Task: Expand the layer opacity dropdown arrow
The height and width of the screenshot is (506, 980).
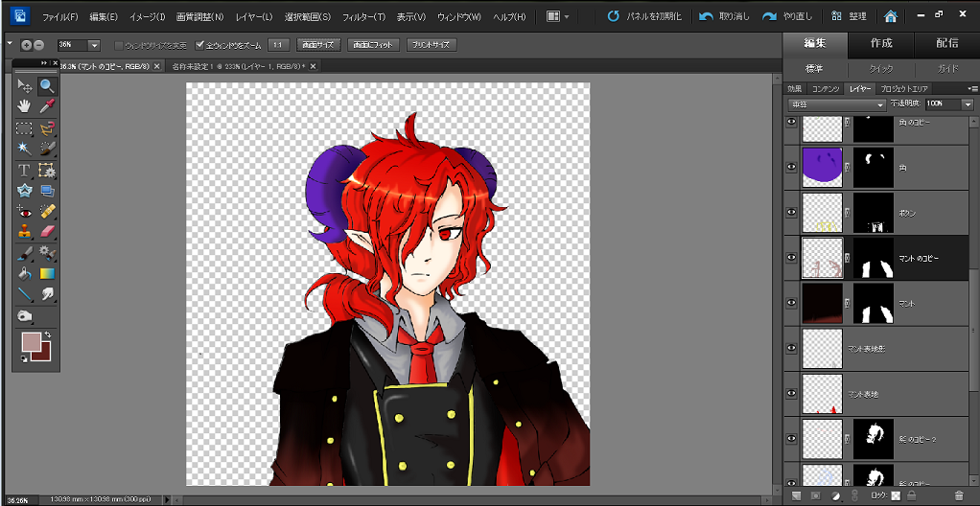Action: click(968, 103)
